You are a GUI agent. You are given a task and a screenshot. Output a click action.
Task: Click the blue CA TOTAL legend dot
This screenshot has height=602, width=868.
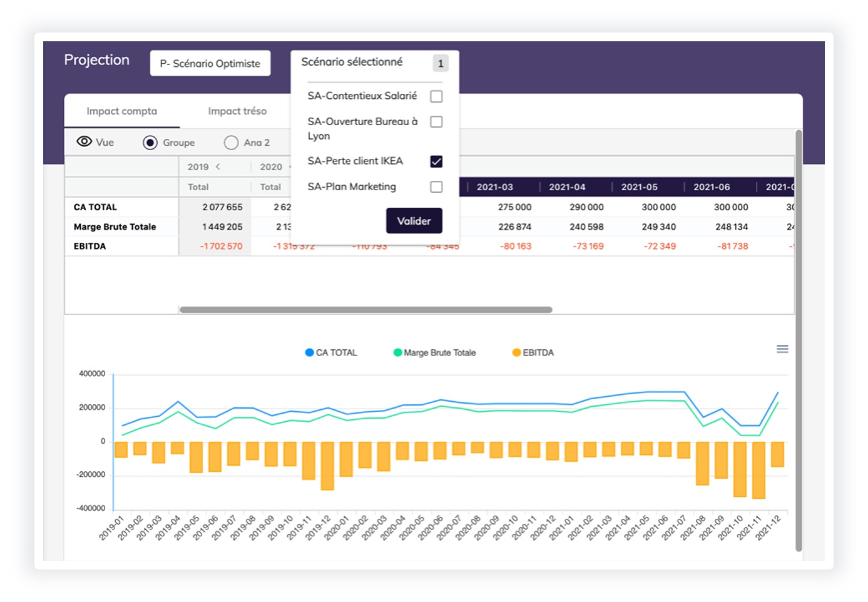(x=309, y=352)
